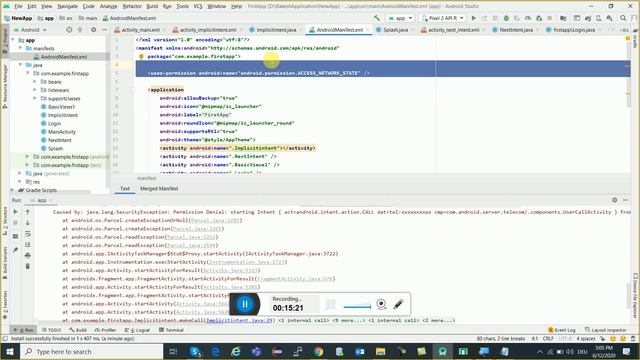Screen dimensions: 640x360
Task: Click Collapse All icon in Project panel
Action: pos(80,30)
